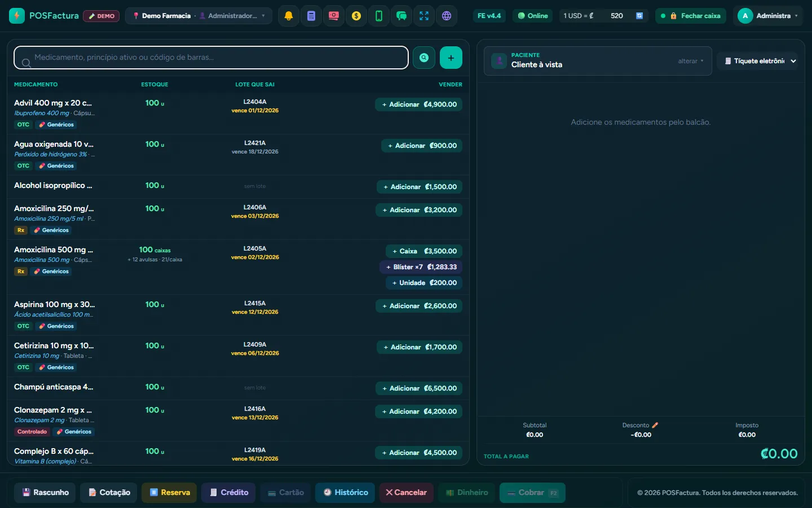Open the chat bubbles icon
The width and height of the screenshot is (812, 508).
pos(401,16)
